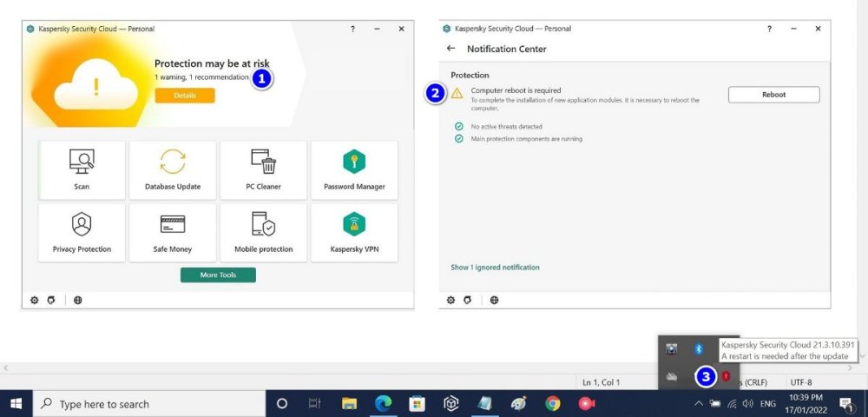
Task: Open Safe Money tile
Action: tap(173, 233)
